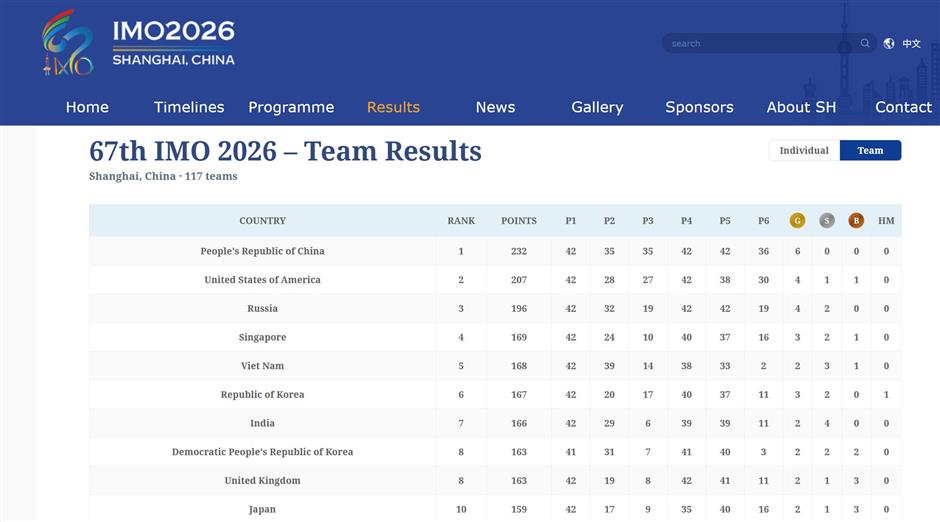This screenshot has width=940, height=522.
Task: Click the silver medal column icon
Action: (827, 221)
